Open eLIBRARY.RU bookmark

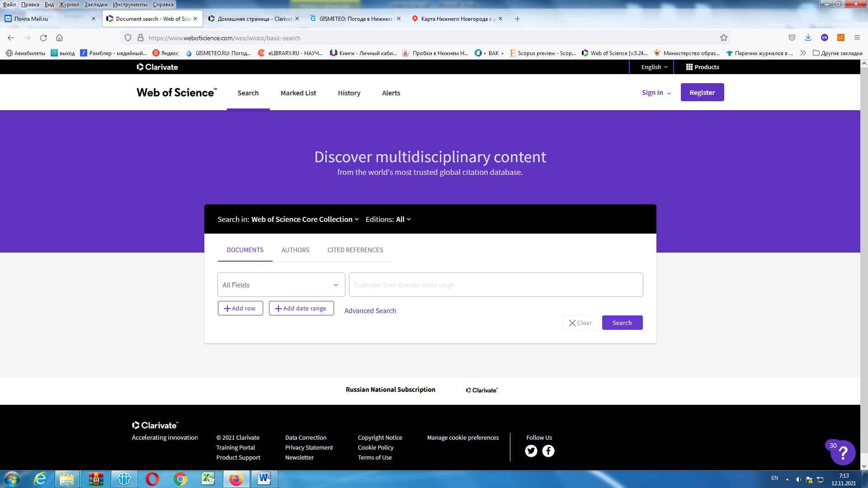click(290, 53)
